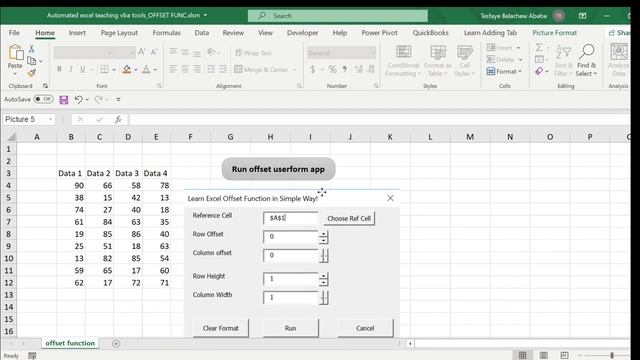Click Clear Format button in userform
This screenshot has height=360, width=640.
(x=220, y=328)
